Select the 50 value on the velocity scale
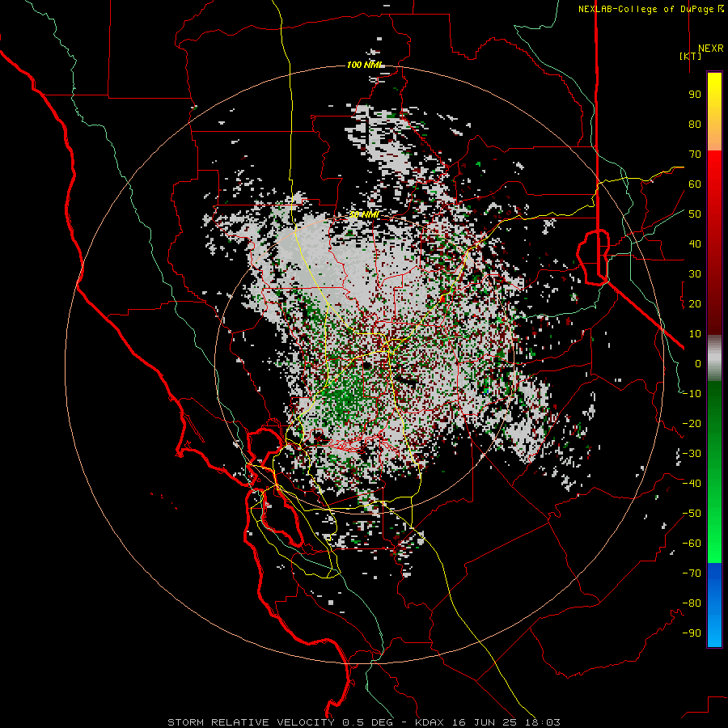 [x=695, y=214]
